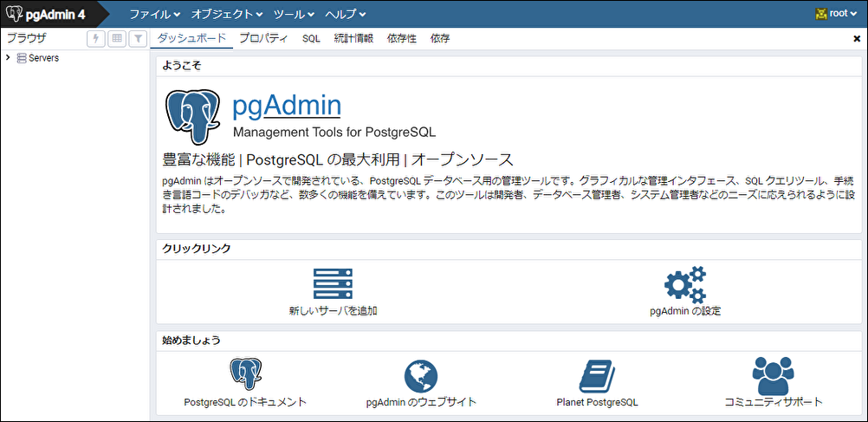Switch to the 統計情報 tab

[x=353, y=39]
